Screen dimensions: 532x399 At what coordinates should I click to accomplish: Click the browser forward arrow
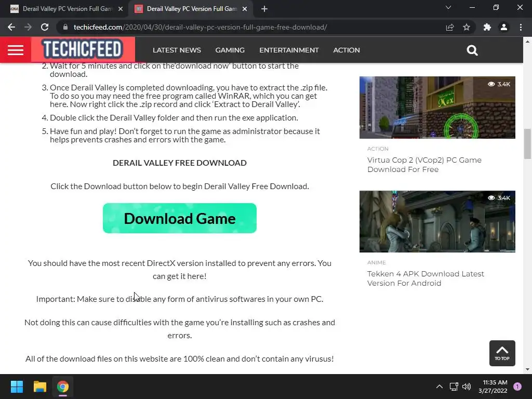pyautogui.click(x=28, y=27)
